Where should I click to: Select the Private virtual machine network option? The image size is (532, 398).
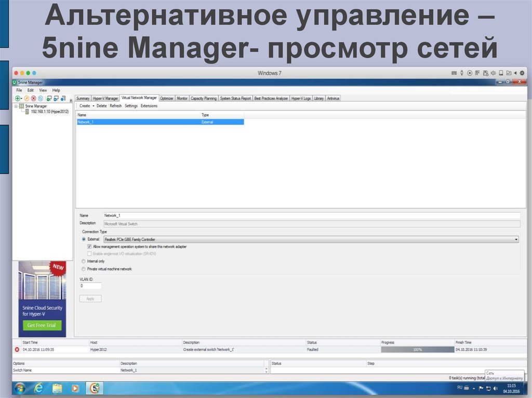(84, 269)
